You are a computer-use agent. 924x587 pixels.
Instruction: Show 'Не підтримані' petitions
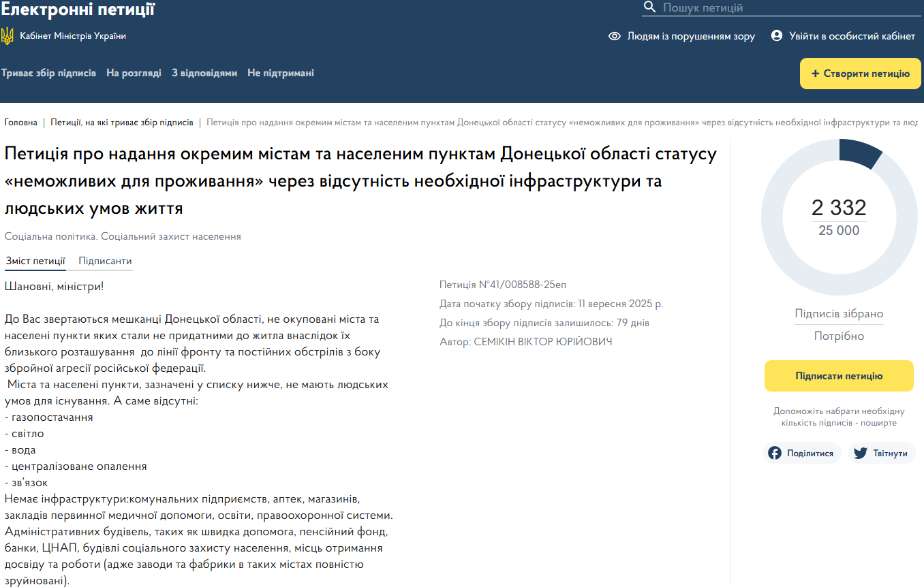(281, 73)
